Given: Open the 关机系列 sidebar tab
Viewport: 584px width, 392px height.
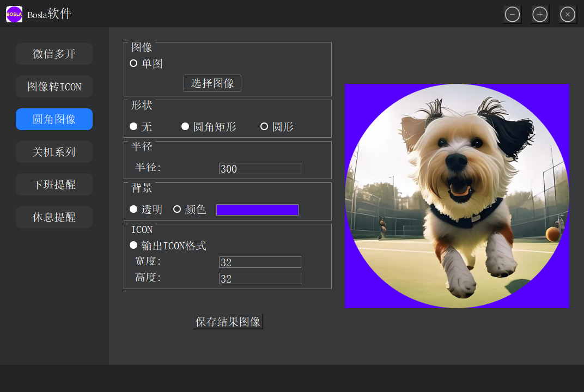Looking at the screenshot, I should point(54,152).
